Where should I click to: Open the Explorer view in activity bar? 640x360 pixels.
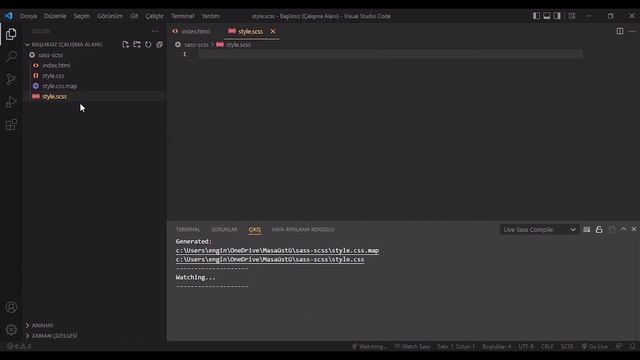click(11, 34)
